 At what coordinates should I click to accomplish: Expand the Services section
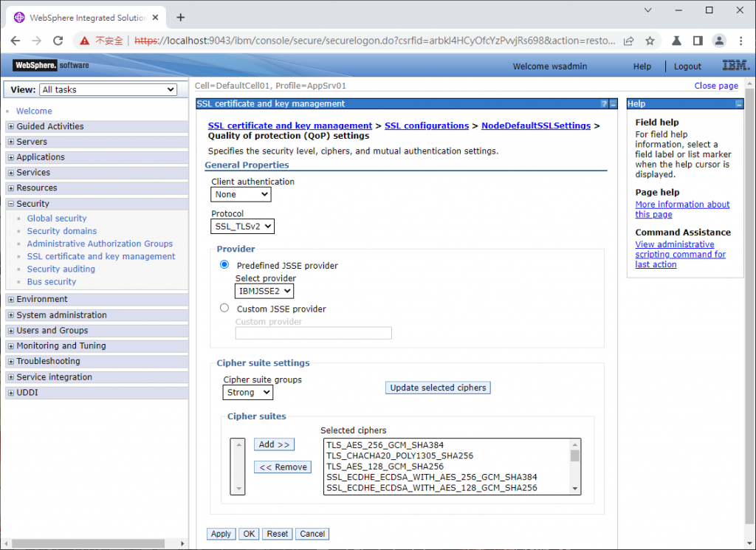[11, 173]
